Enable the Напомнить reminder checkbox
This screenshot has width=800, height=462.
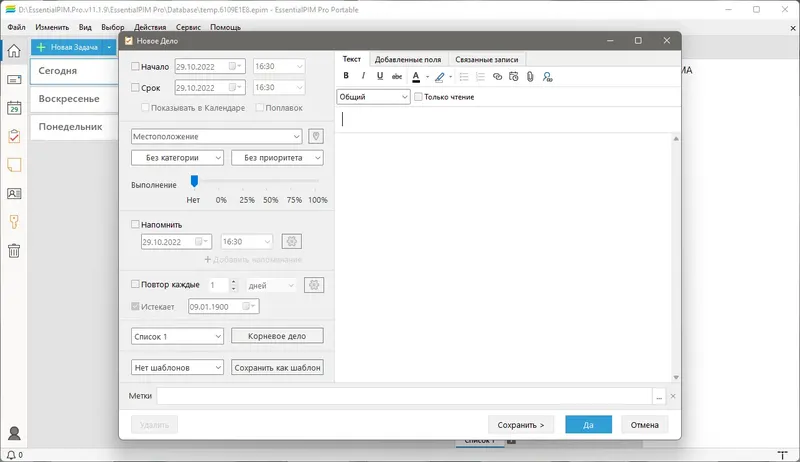tap(135, 224)
